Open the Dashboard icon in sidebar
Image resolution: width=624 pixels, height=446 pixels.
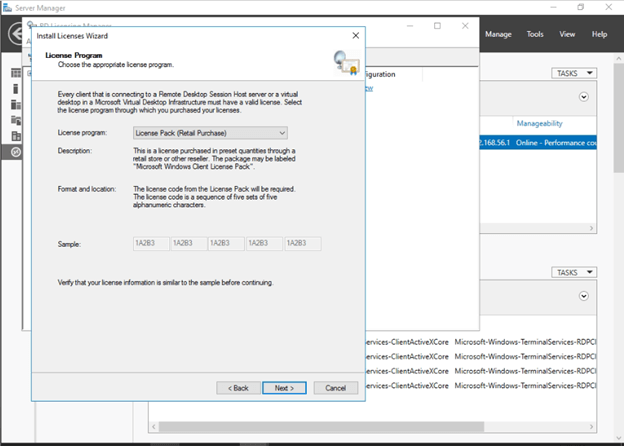pos(15,73)
